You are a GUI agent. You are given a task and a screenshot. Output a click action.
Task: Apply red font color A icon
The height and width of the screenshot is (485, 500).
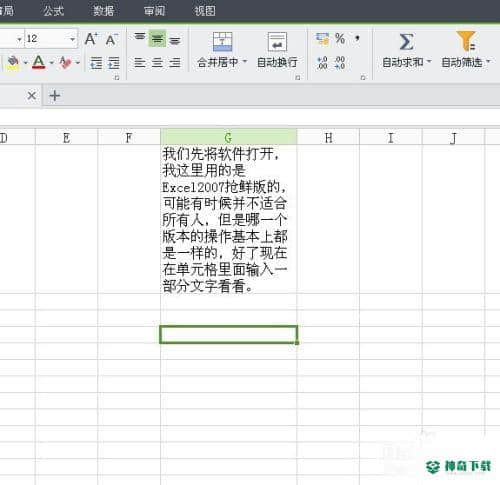point(39,62)
